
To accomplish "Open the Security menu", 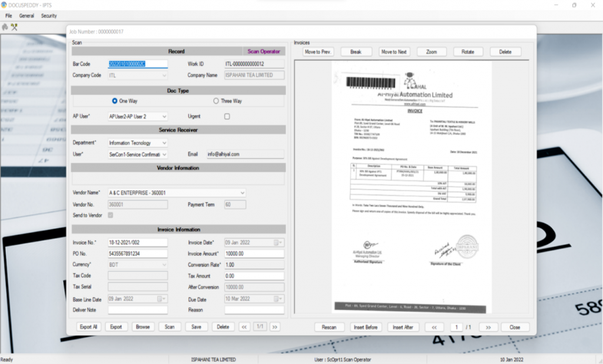I will click(x=49, y=16).
